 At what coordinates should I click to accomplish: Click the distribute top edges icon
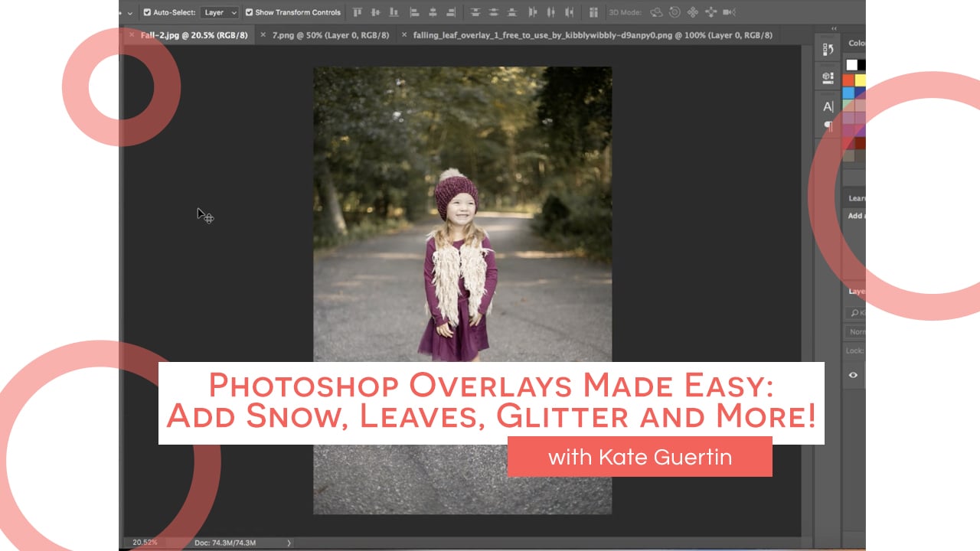[x=475, y=12]
